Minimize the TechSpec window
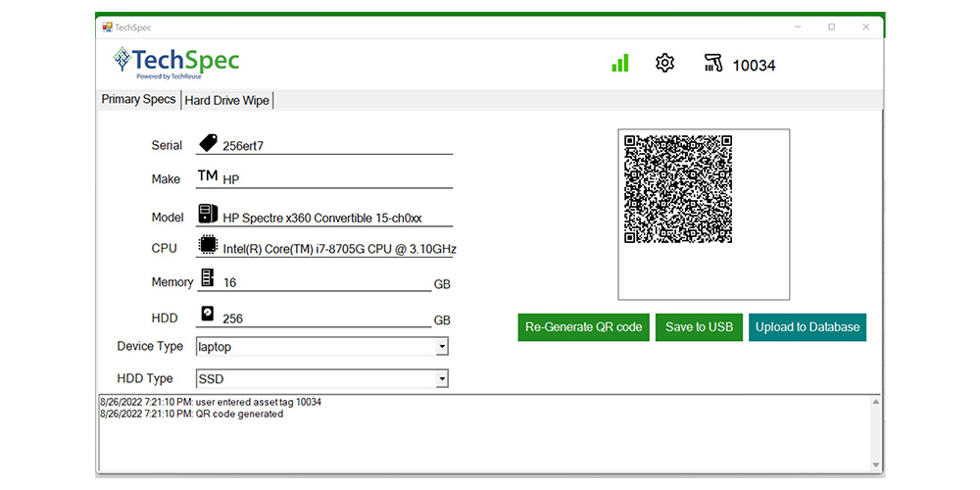The width and height of the screenshot is (980, 490). (x=798, y=26)
